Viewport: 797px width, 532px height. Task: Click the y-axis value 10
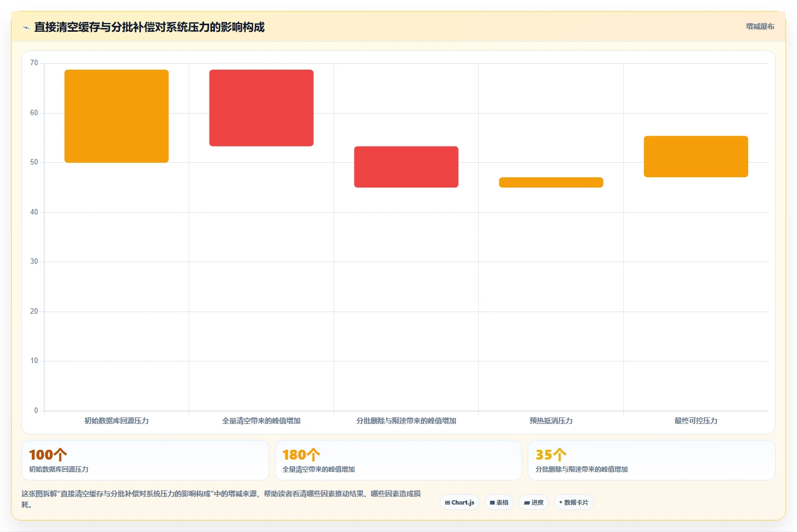34,361
